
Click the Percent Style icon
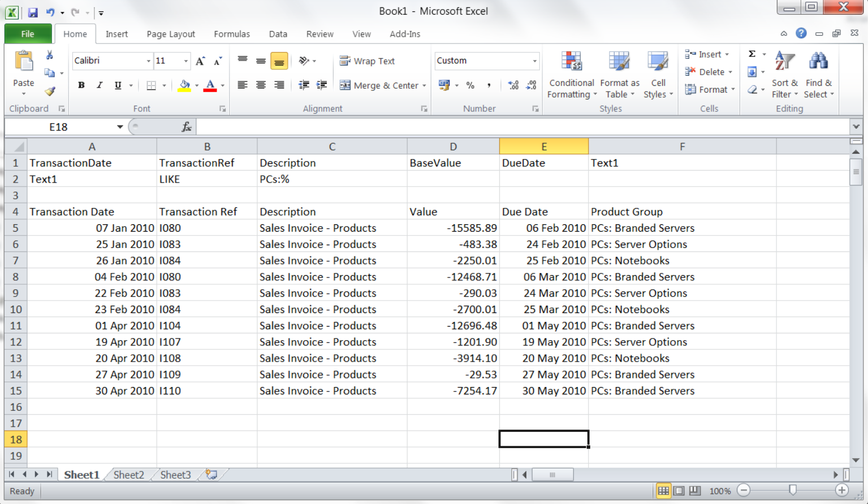pos(470,85)
